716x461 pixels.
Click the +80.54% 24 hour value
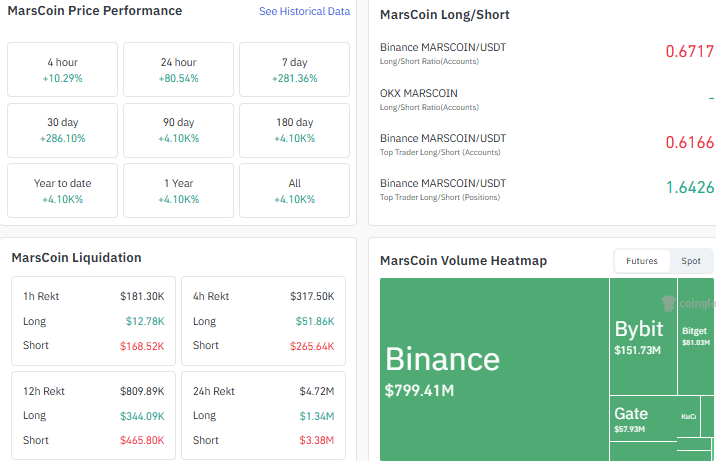tap(179, 79)
